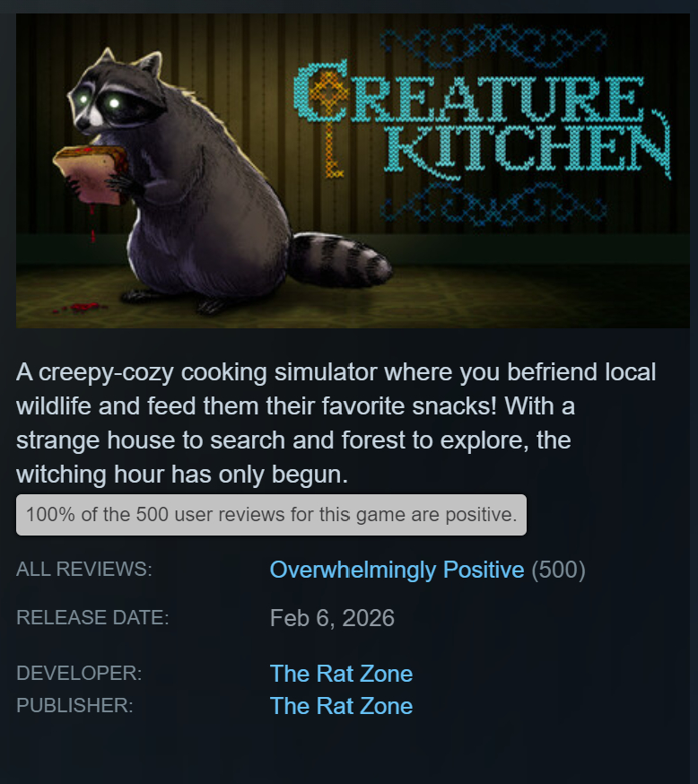Click the bloody toast the raccoon holds

[x=91, y=175]
